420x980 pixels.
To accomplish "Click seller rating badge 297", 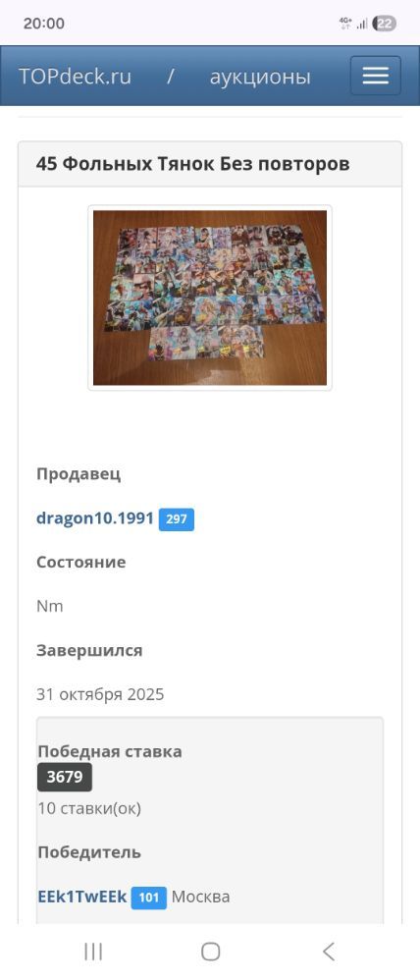I will pyautogui.click(x=177, y=519).
